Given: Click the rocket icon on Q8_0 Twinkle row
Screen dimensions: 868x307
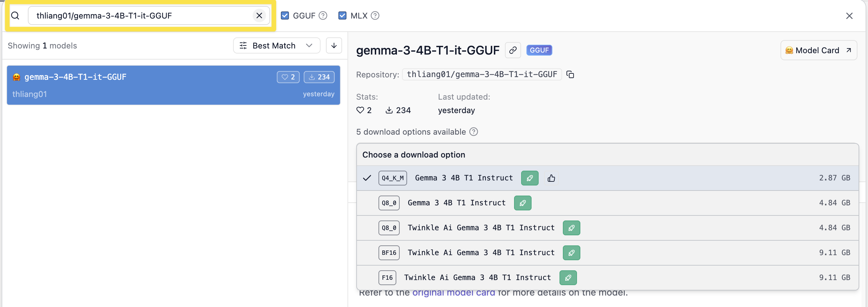Looking at the screenshot, I should (x=572, y=228).
